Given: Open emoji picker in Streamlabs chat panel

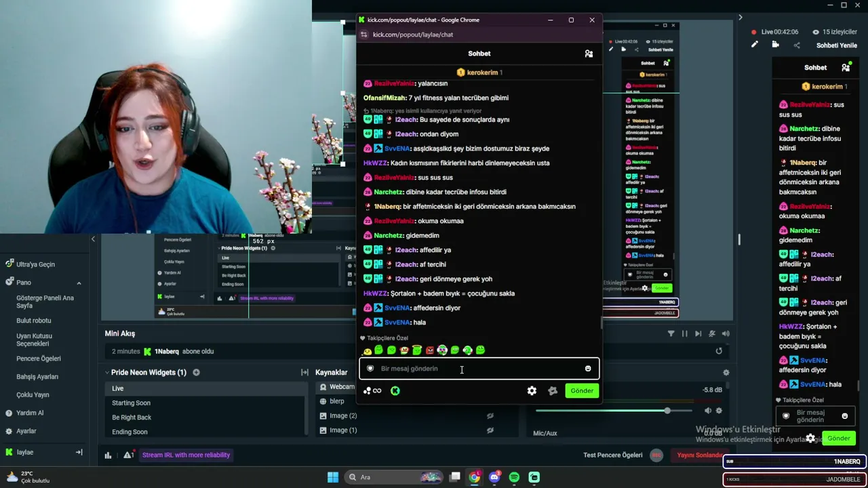Looking at the screenshot, I should [844, 416].
